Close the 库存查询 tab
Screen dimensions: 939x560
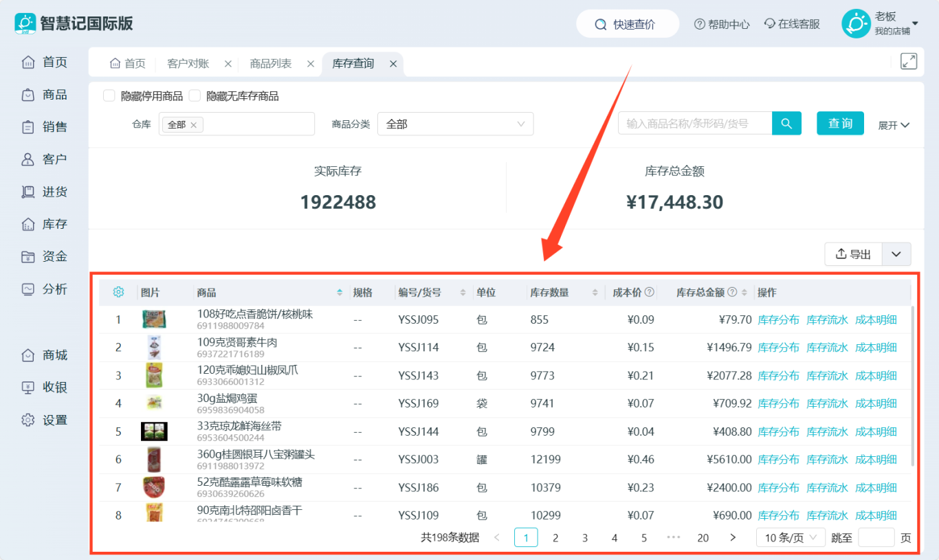pos(393,64)
